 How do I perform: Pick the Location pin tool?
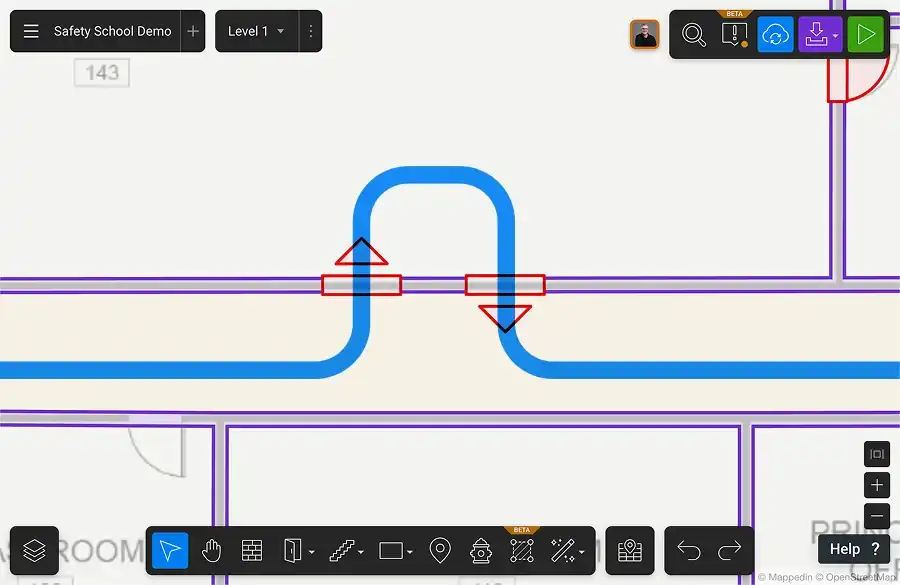(x=440, y=550)
